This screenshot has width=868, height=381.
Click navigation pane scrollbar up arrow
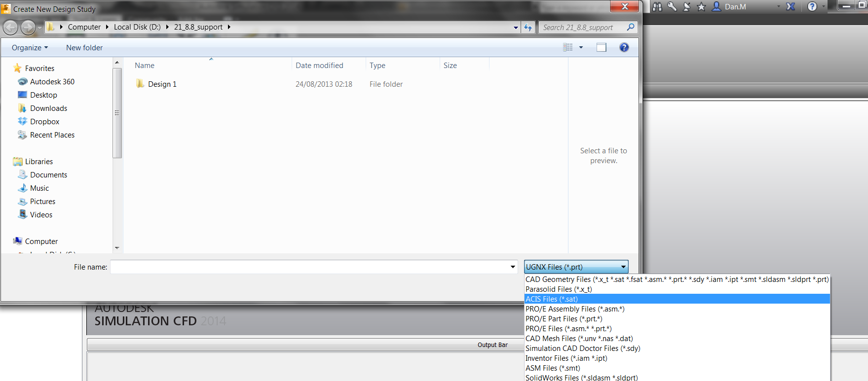pos(117,63)
